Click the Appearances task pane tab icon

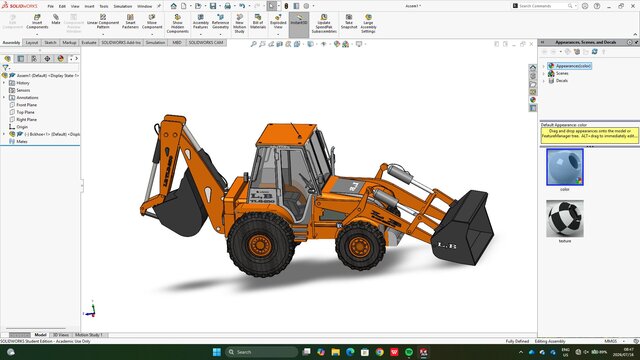point(533,100)
